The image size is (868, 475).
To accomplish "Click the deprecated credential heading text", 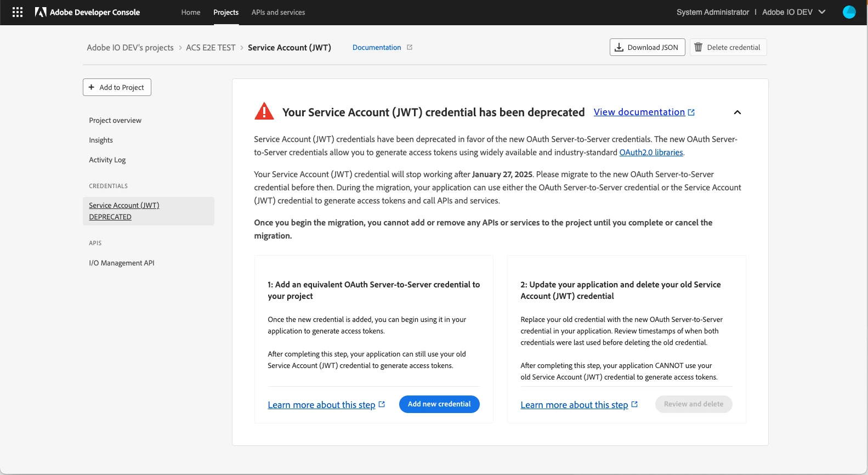I will pyautogui.click(x=433, y=112).
